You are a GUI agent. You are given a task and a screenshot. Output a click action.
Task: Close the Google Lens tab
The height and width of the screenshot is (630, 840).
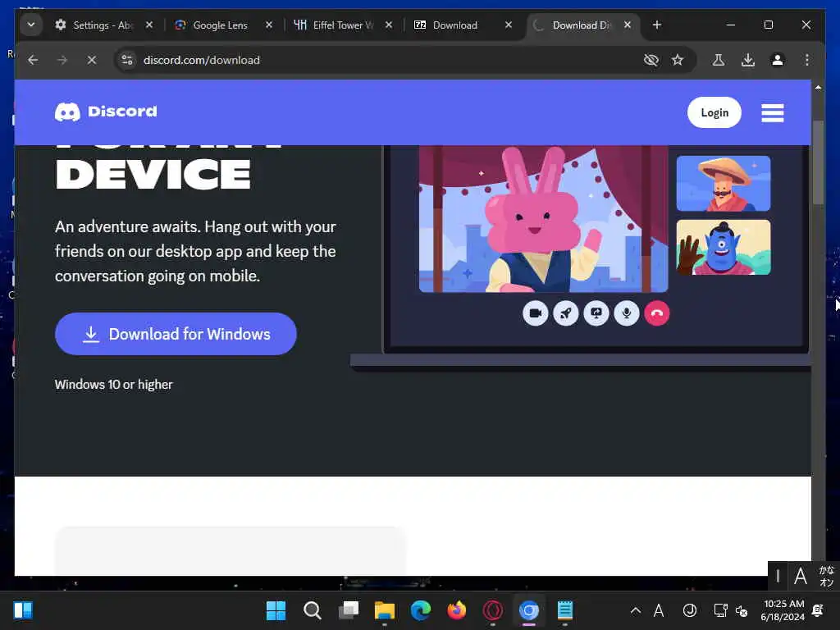click(269, 25)
